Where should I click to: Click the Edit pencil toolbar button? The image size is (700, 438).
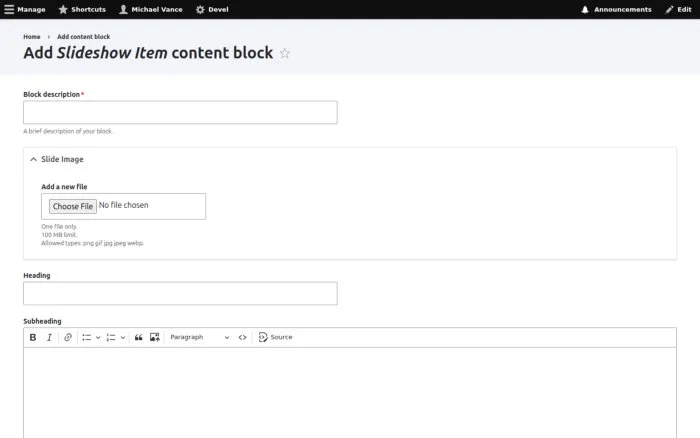click(678, 9)
